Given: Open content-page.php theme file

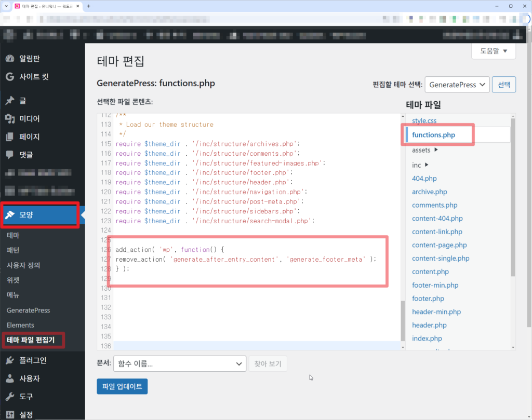Looking at the screenshot, I should pyautogui.click(x=440, y=245).
